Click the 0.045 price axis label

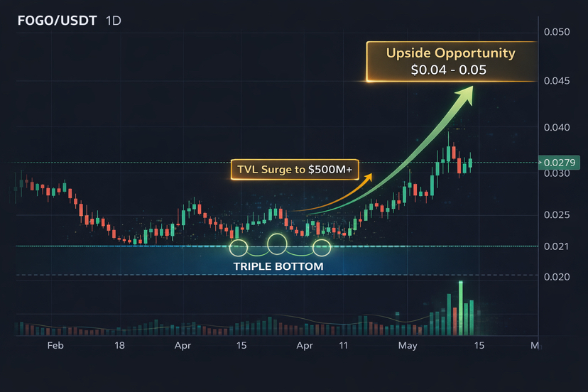(x=557, y=81)
